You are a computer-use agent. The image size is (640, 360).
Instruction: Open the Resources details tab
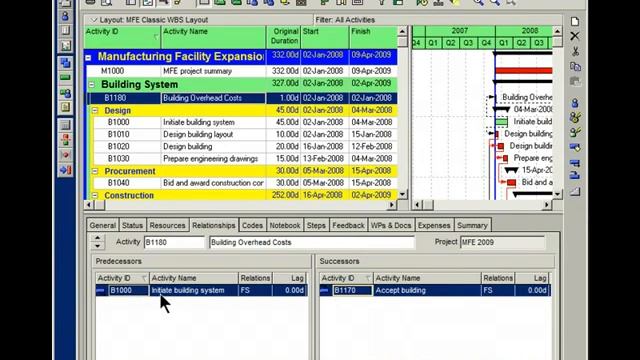pyautogui.click(x=167, y=225)
